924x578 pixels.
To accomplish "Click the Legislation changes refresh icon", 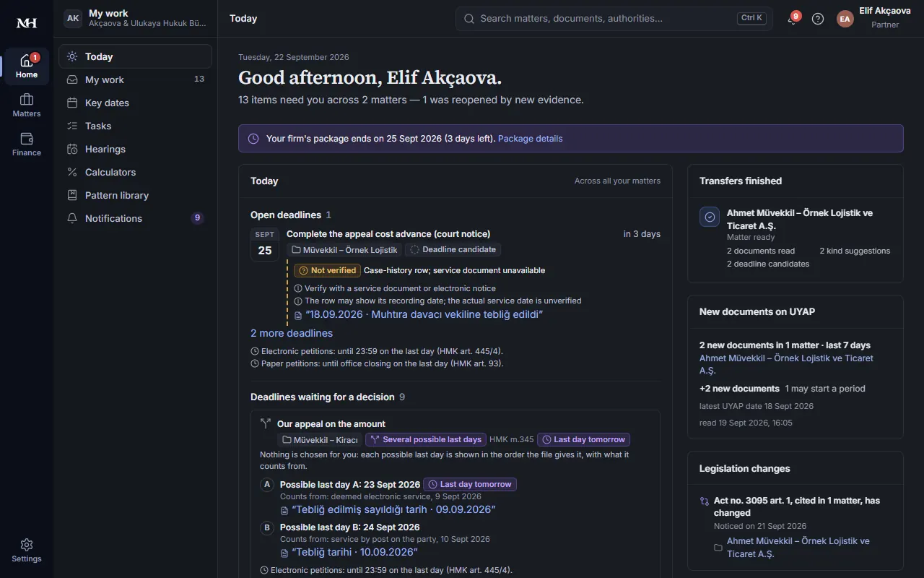I will tap(705, 501).
